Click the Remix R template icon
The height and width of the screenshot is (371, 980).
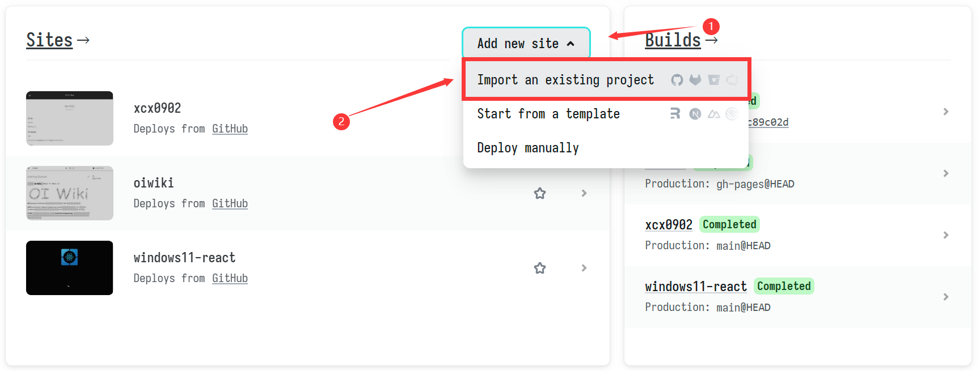tap(675, 114)
